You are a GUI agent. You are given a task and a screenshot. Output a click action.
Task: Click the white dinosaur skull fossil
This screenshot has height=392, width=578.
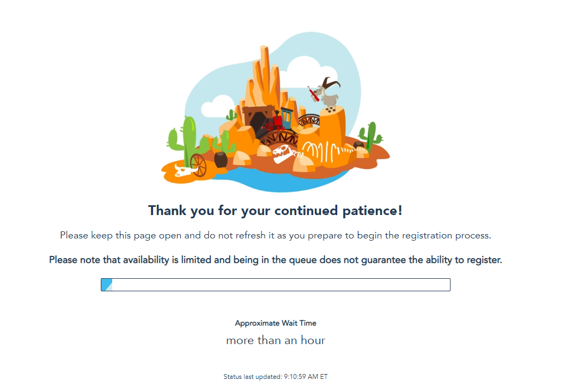[283, 152]
